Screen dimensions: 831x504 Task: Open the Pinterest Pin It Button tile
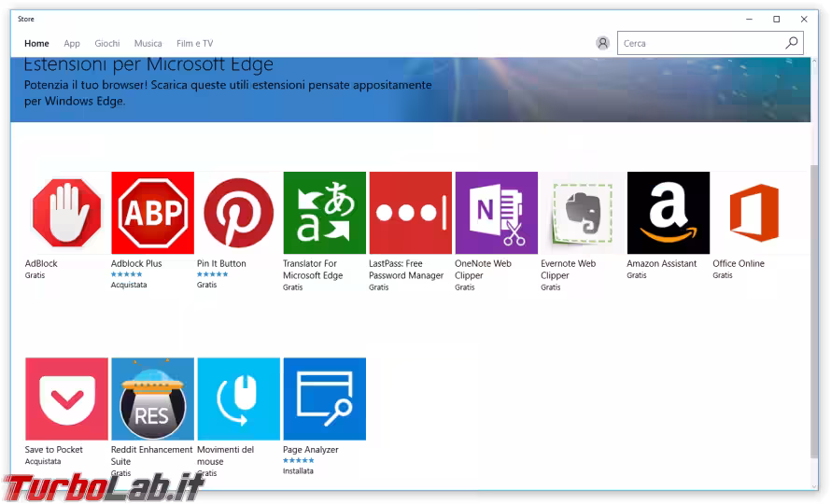[x=238, y=213]
